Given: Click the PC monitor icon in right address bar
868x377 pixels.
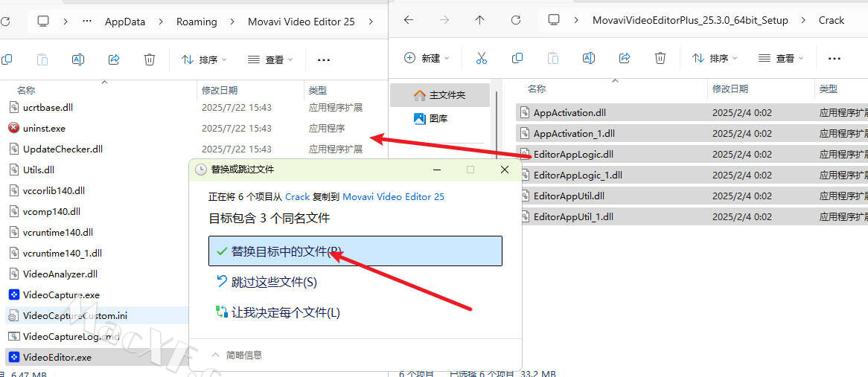Looking at the screenshot, I should pos(554,21).
